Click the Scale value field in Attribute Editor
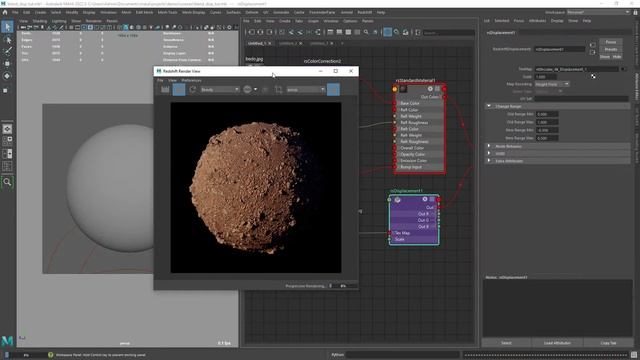Image resolution: width=640 pixels, height=360 pixels. (546, 77)
